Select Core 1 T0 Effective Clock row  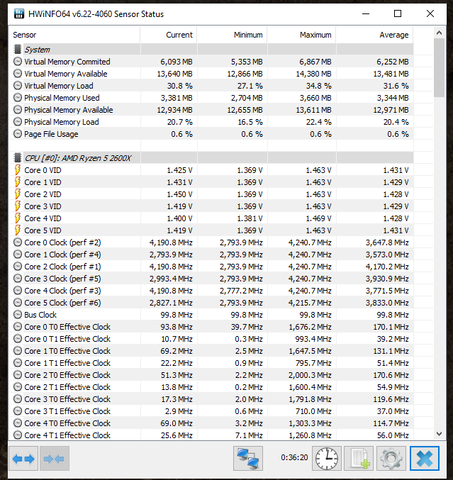point(211,351)
